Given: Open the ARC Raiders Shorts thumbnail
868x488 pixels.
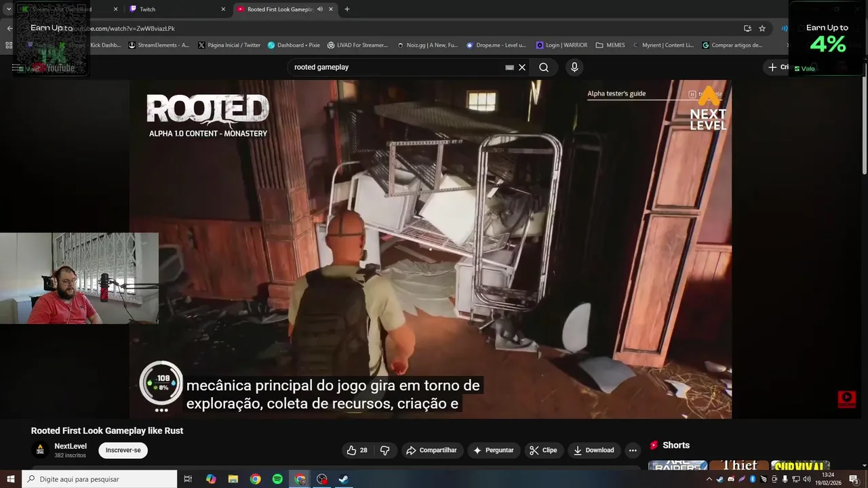Looking at the screenshot, I should click(x=677, y=466).
